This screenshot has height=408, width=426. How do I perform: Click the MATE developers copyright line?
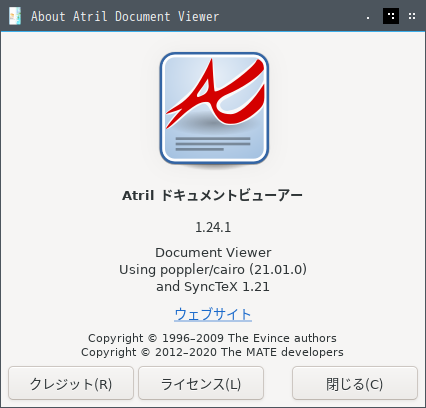tap(212, 352)
